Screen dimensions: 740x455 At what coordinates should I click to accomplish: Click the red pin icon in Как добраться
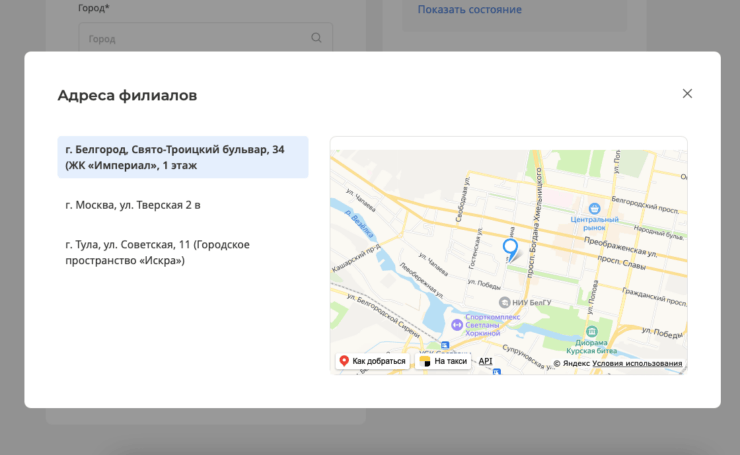point(344,361)
